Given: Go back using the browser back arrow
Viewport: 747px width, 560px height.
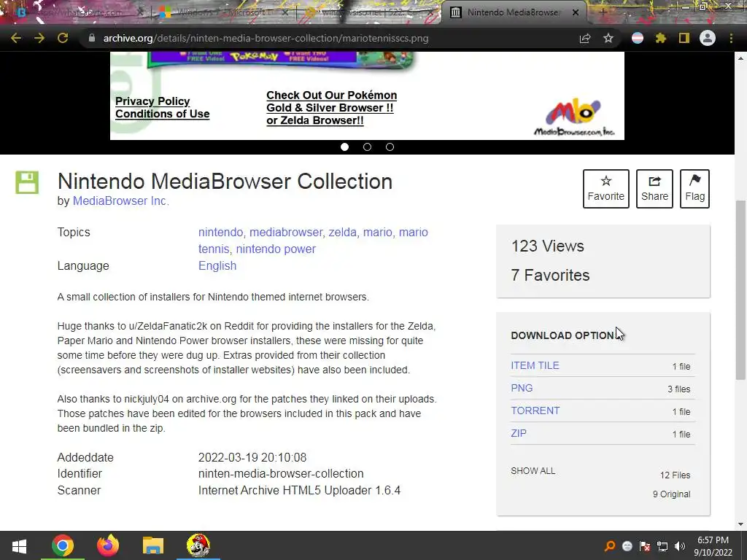Looking at the screenshot, I should tap(16, 38).
